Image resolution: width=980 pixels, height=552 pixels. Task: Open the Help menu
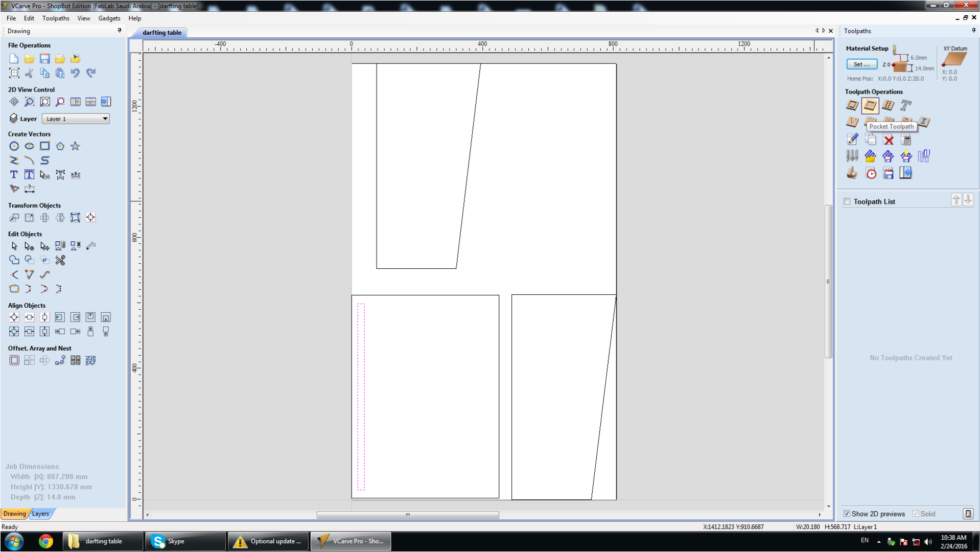(x=135, y=18)
